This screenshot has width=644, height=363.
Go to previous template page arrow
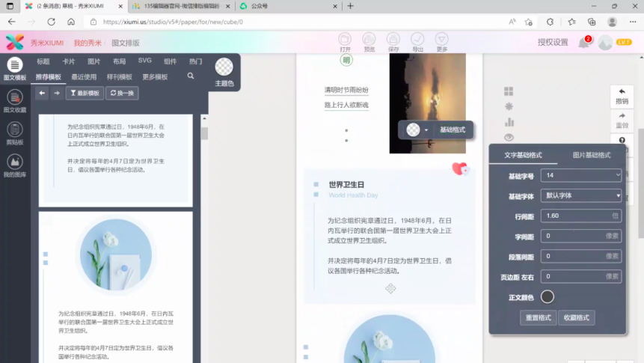point(42,94)
